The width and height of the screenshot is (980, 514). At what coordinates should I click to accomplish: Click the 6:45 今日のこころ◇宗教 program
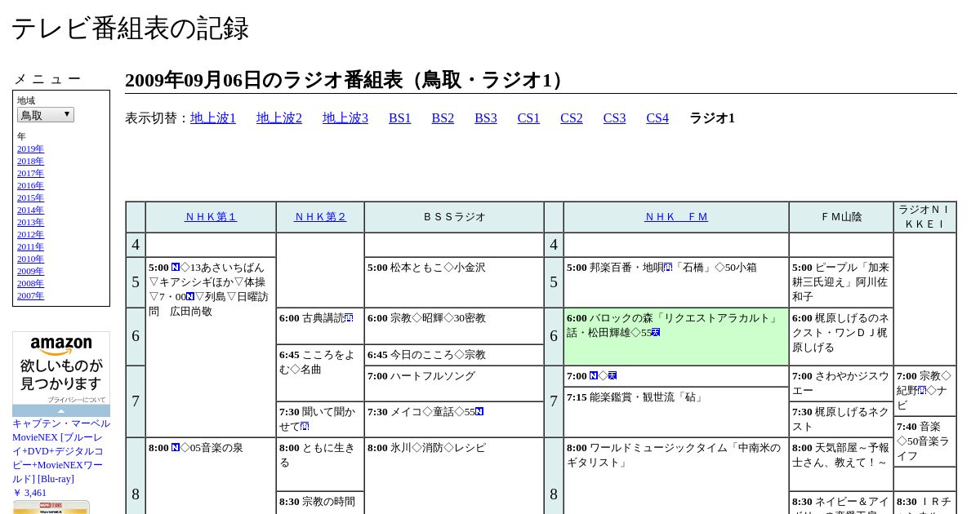point(454,355)
